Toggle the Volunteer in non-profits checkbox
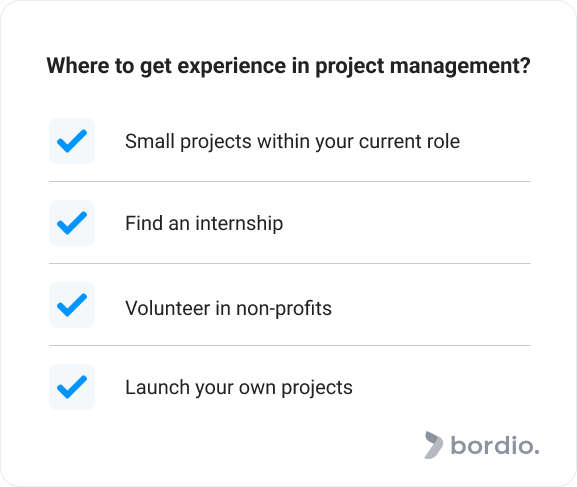Viewport: 577px width, 487px height. [72, 305]
